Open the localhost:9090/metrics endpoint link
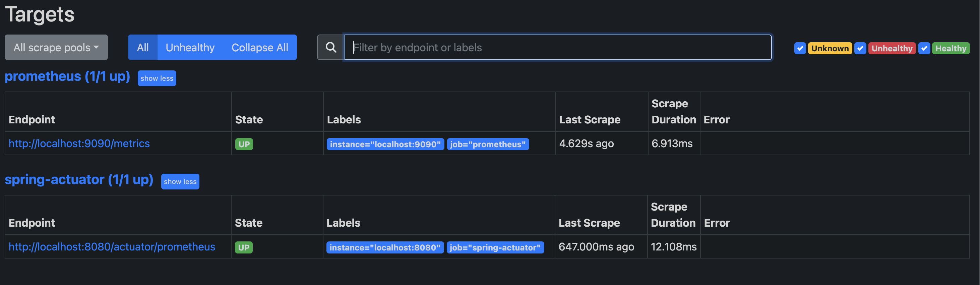Screen dimensions: 980x285 [79, 144]
